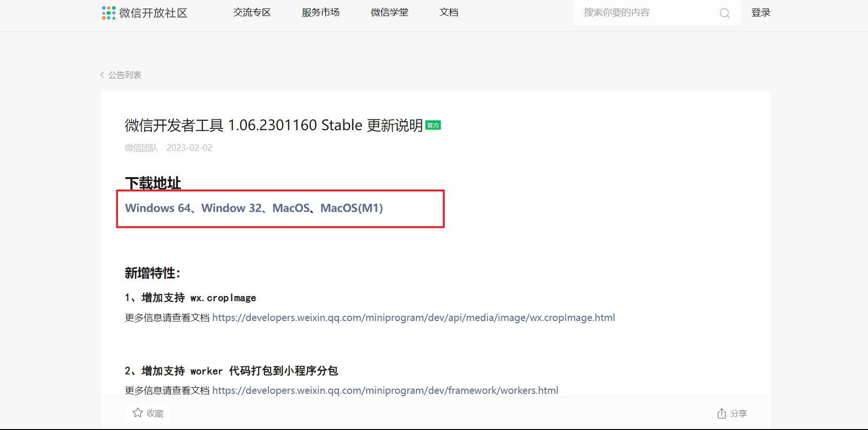Viewport: 868px width, 430px height.
Task: Go back to 公告列表
Action: [x=125, y=75]
